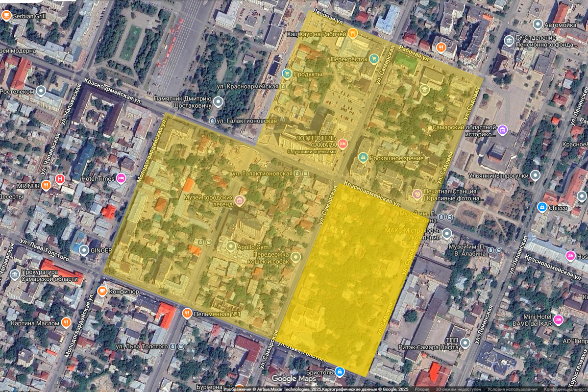Open the MR.NUR restaurant icon
Image resolution: width=588 pixels, height=392 pixels.
46,185
